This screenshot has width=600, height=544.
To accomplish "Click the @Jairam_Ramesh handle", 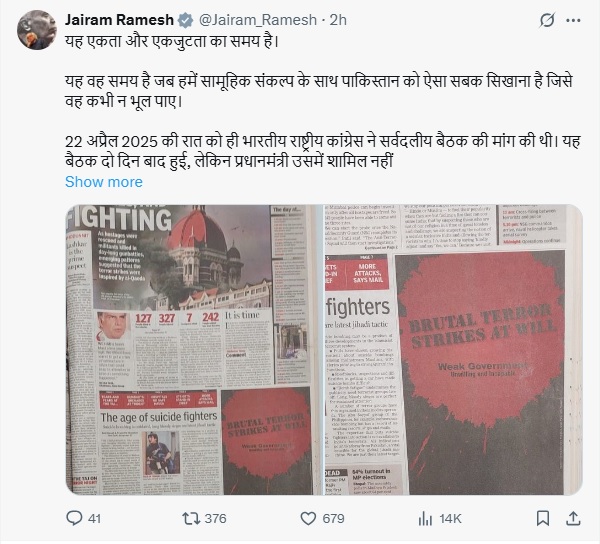I will (x=258, y=20).
